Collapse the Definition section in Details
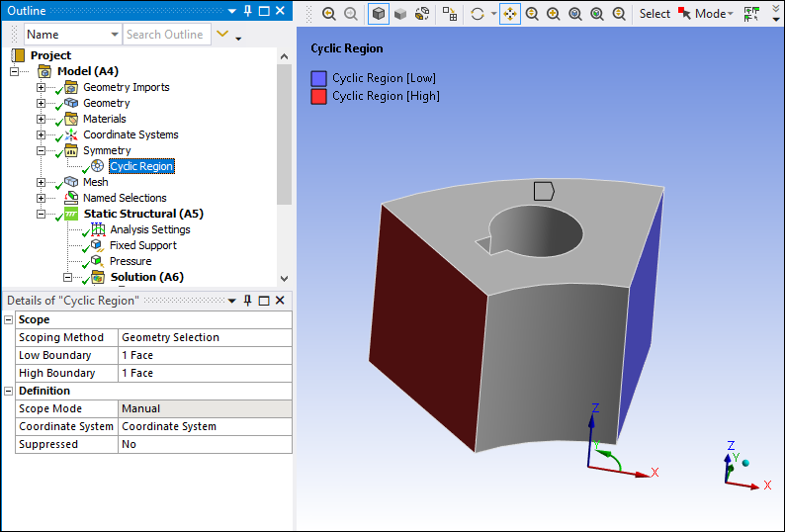Image resolution: width=785 pixels, height=532 pixels. 9,391
